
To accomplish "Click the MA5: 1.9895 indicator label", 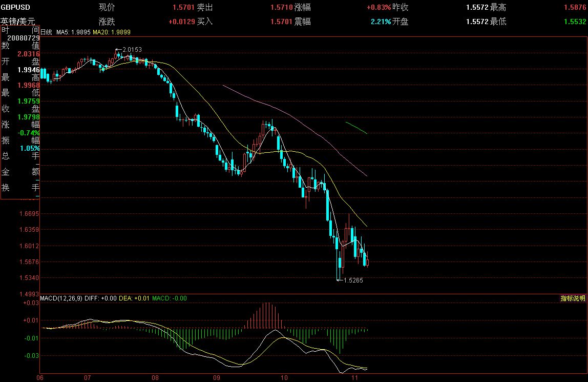I will click(73, 32).
